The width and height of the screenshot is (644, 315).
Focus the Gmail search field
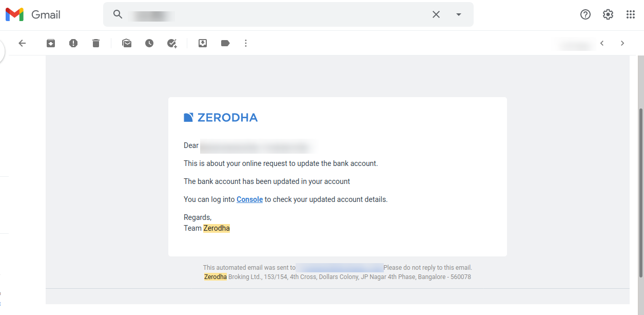[277, 14]
